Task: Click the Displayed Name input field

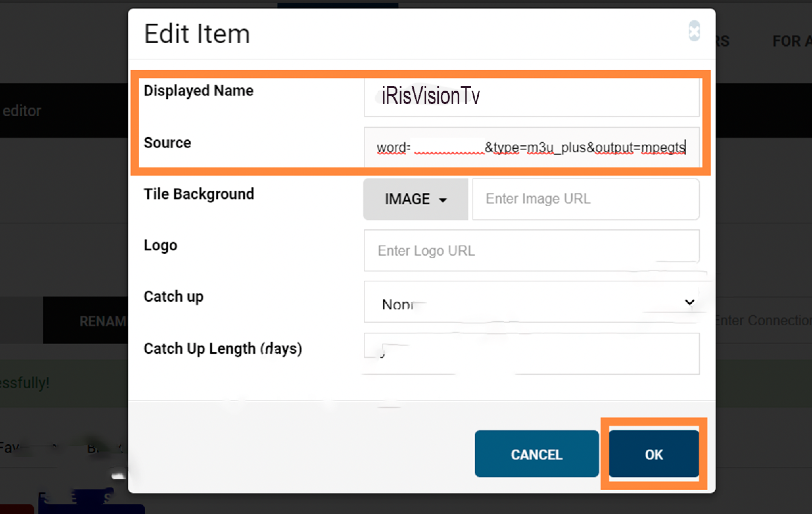Action: click(532, 97)
